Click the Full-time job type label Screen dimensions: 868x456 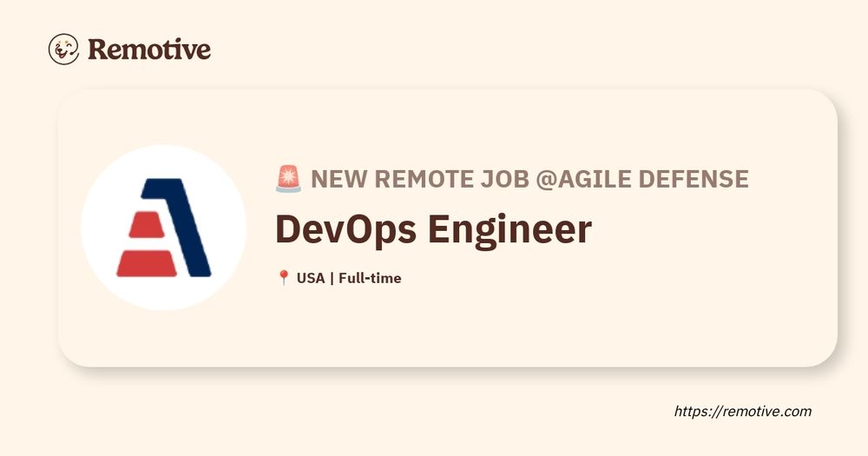(x=370, y=278)
